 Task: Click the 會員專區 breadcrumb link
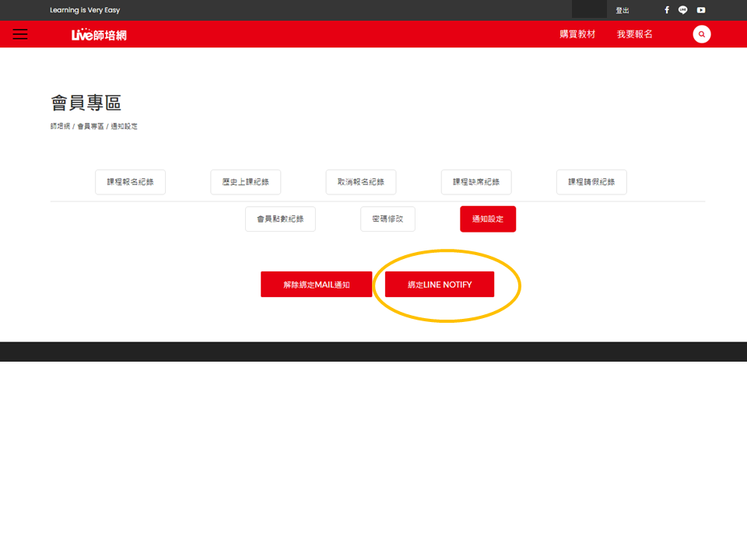point(90,126)
